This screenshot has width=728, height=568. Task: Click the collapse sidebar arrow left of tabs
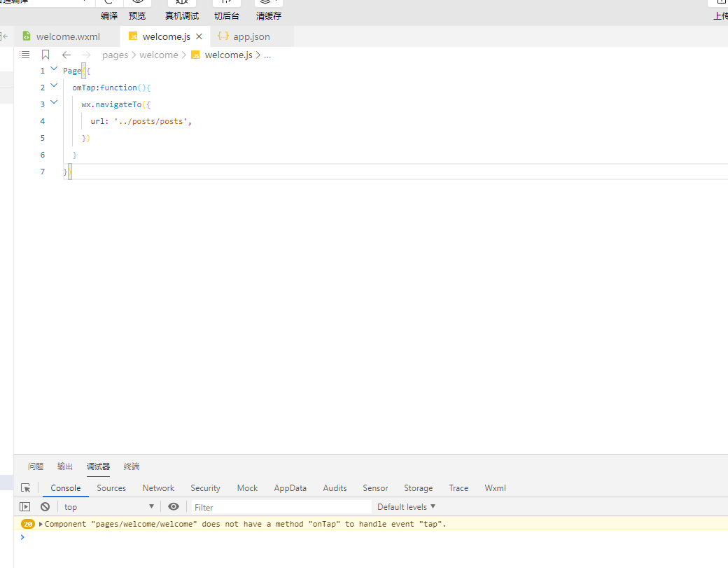coord(5,36)
